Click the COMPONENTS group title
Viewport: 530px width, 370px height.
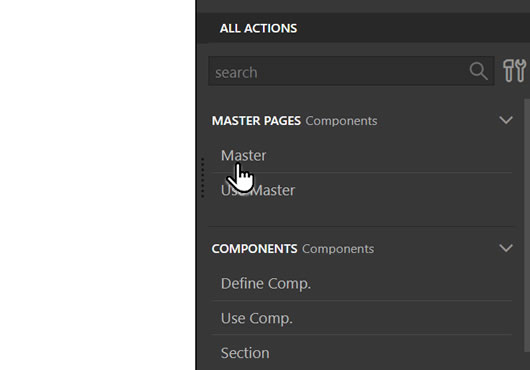click(x=254, y=249)
